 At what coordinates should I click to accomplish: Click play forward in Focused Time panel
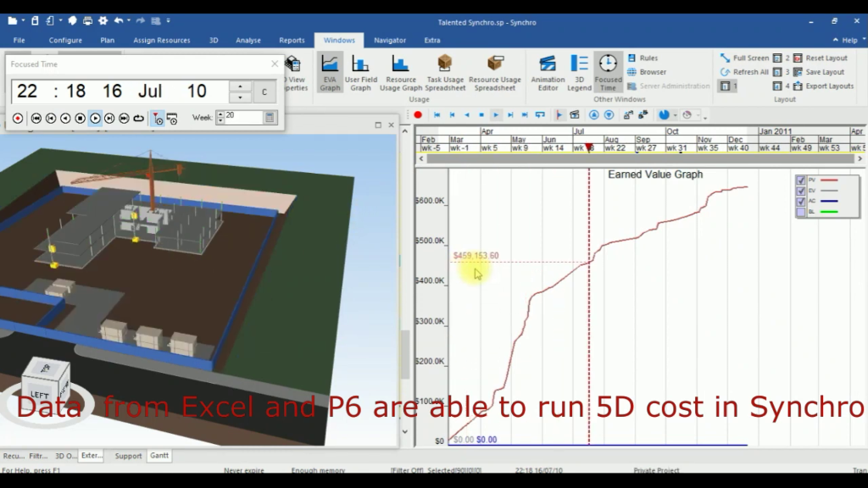coord(95,119)
